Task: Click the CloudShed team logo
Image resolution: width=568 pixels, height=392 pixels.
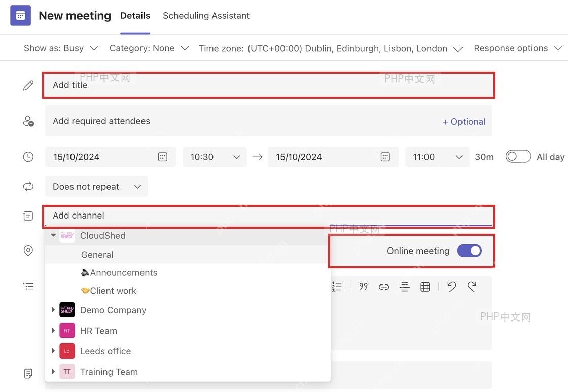Action: (67, 235)
